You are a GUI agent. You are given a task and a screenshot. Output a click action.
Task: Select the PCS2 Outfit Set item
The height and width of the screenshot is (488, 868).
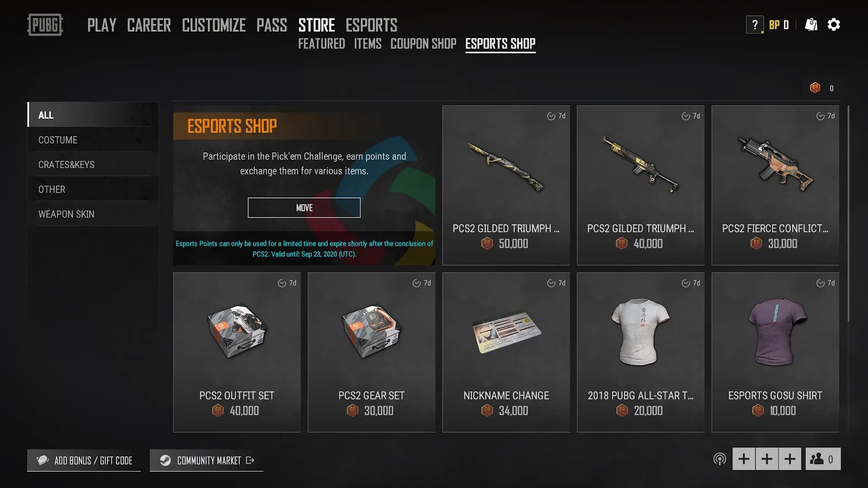(237, 352)
